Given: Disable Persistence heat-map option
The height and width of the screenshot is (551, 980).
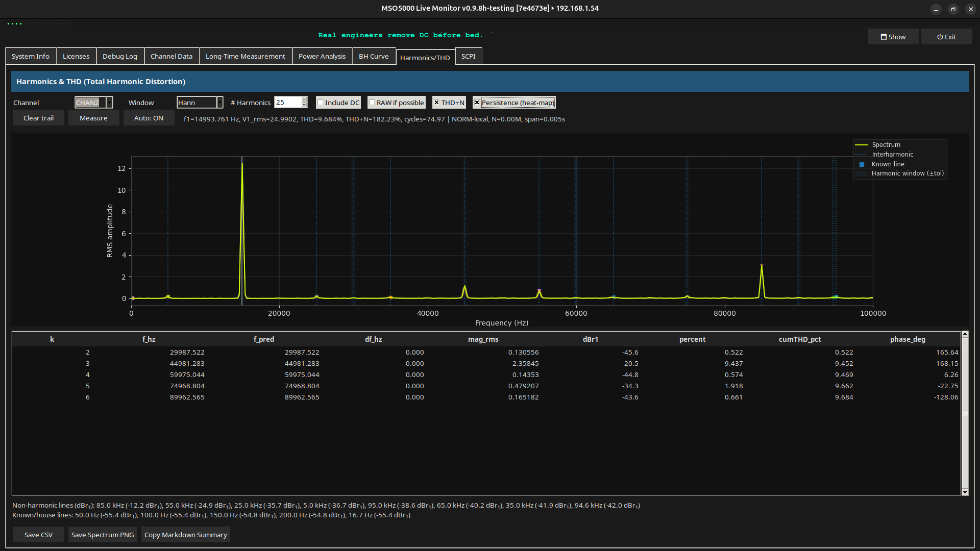Looking at the screenshot, I should [x=477, y=103].
